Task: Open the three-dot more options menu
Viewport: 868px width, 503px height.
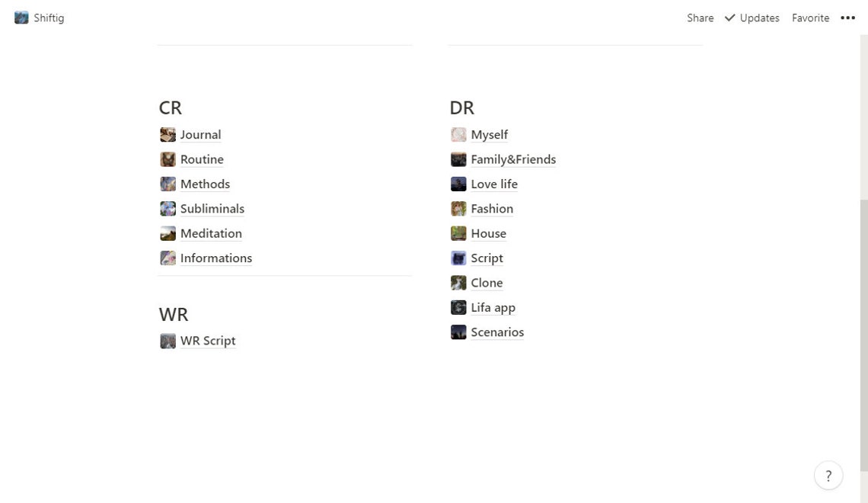Action: tap(847, 18)
